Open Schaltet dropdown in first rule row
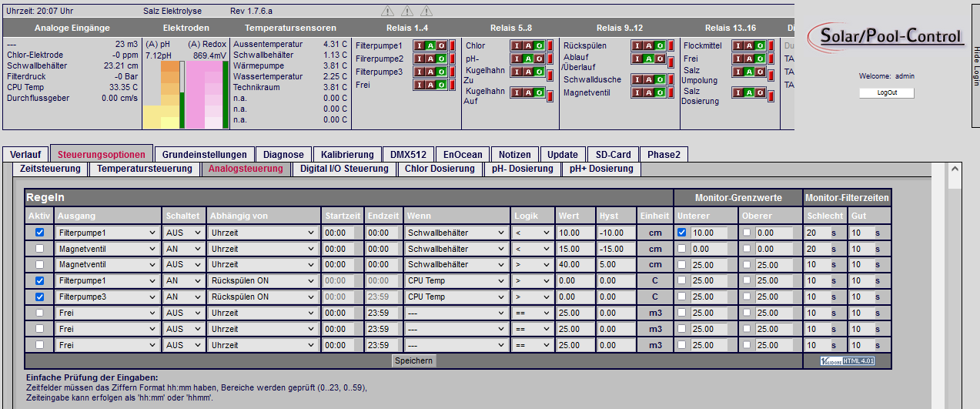Viewport: 980px width, 409px height. (183, 232)
